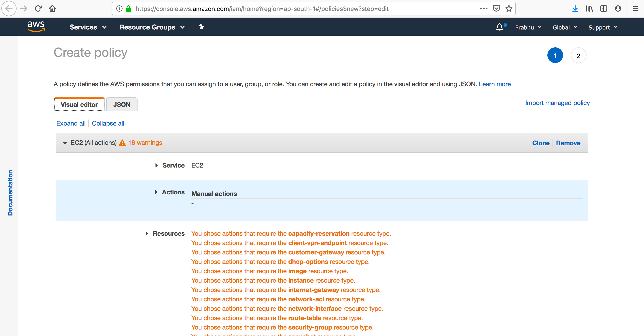644x336 pixels.
Task: Open the Support dropdown menu
Action: coord(603,27)
